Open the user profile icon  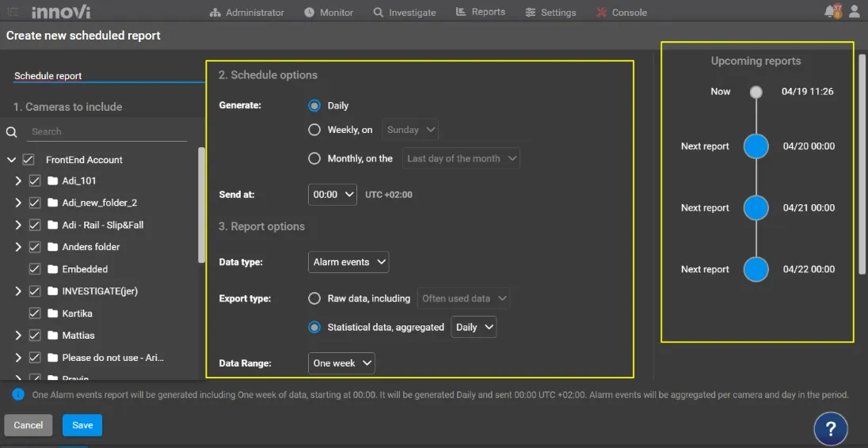854,12
